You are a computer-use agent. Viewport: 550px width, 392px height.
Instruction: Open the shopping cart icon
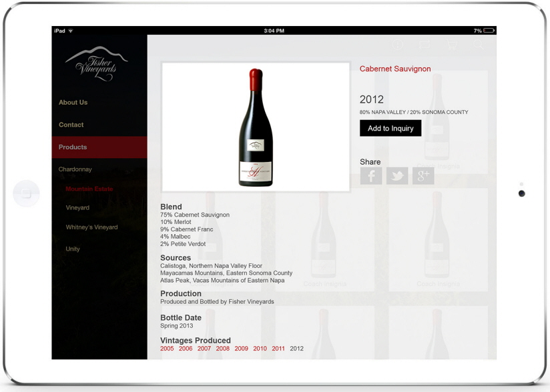[x=452, y=45]
